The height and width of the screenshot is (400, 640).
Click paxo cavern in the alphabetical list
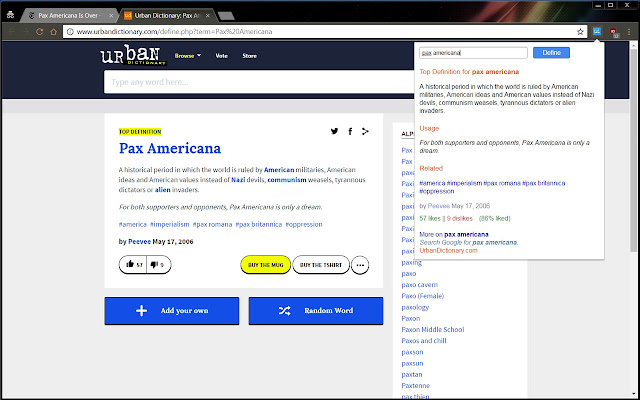pyautogui.click(x=419, y=284)
